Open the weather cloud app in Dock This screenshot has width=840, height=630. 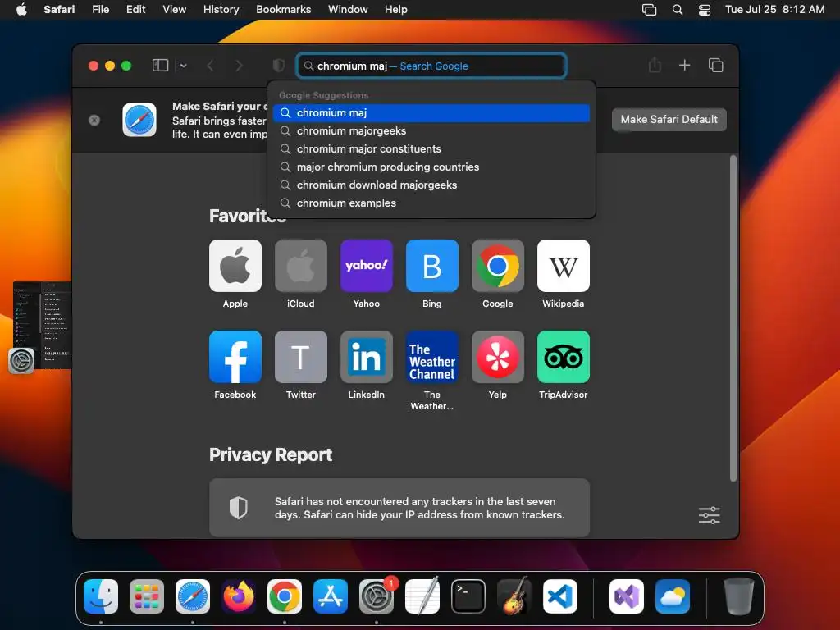pos(673,596)
